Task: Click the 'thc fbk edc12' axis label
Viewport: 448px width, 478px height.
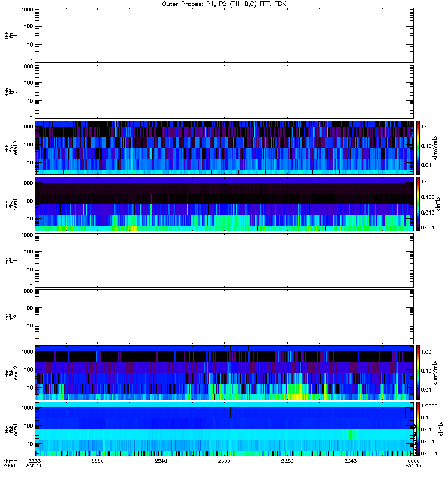Action: (x=11, y=372)
